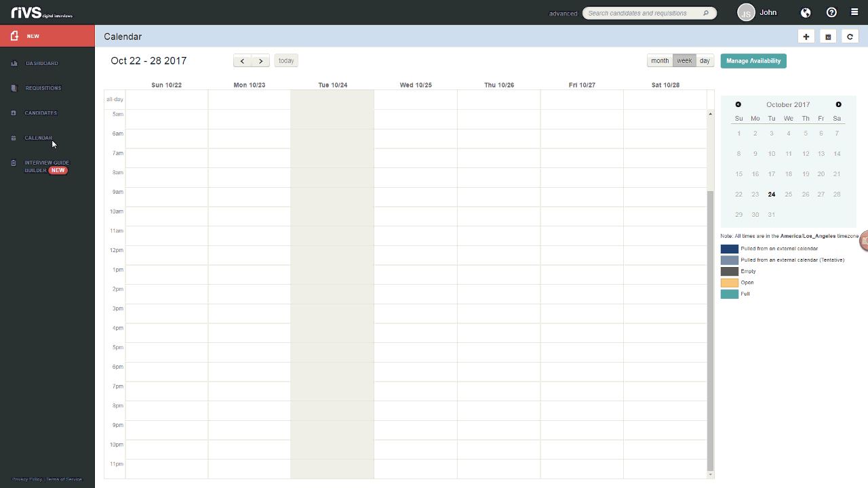Viewport: 868px width, 488px height.
Task: Click the calendar vertical scrollbar thumb
Action: 711,330
